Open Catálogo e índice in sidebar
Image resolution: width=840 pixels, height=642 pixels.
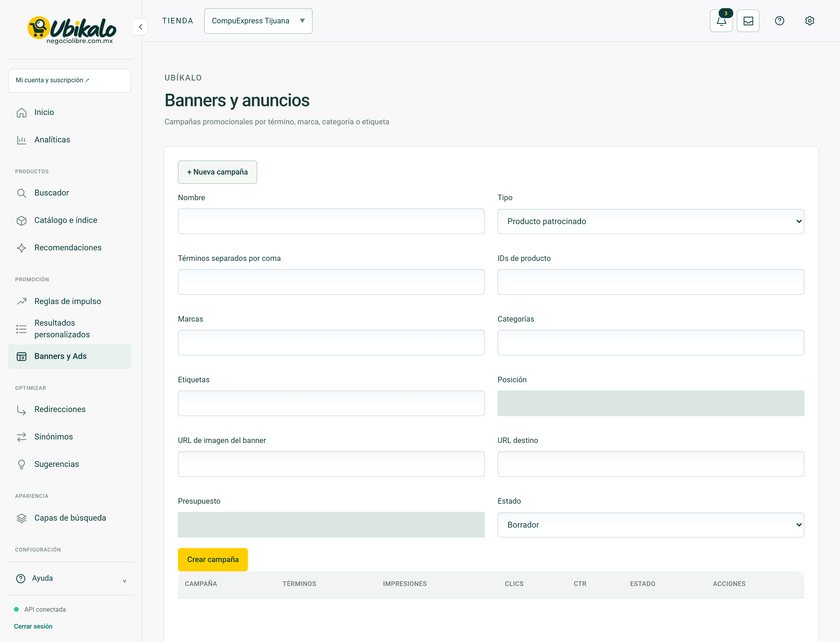[x=69, y=221]
